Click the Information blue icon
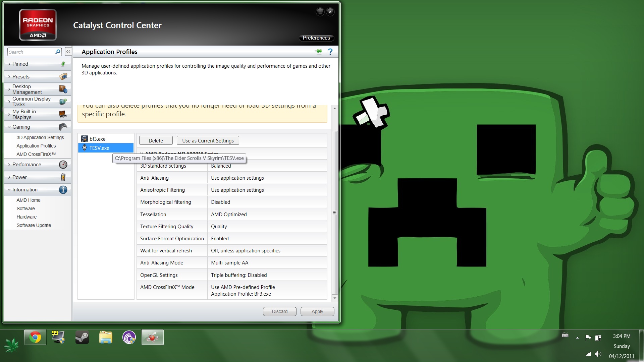 [63, 190]
